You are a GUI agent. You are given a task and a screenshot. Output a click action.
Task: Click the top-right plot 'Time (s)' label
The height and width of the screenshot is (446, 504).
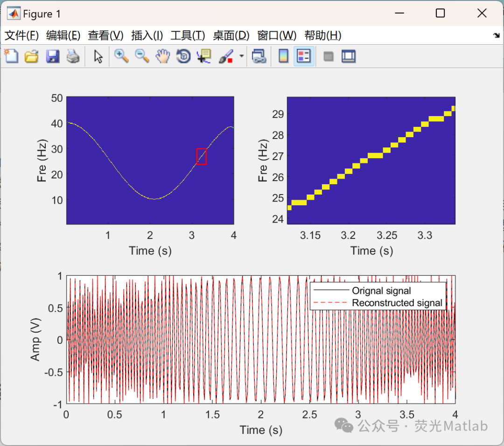point(371,251)
